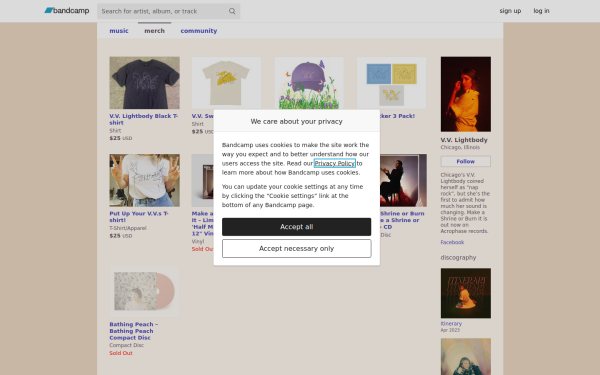The width and height of the screenshot is (600, 375).
Task: Click the V.V. Lightbody artist name
Action: 464,140
